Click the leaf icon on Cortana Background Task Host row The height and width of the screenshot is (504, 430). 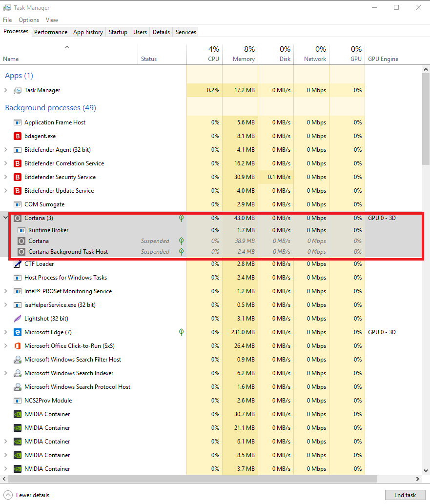tap(182, 252)
